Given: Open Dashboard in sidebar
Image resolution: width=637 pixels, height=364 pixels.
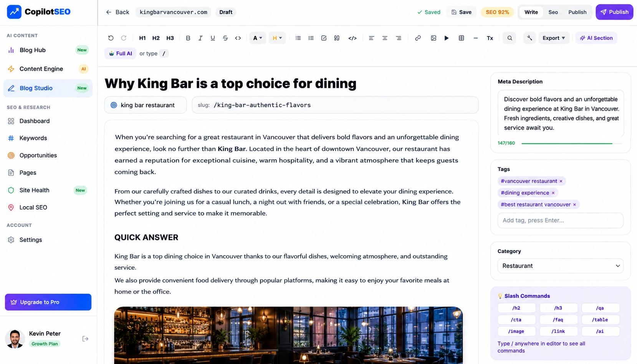Looking at the screenshot, I should [48, 121].
